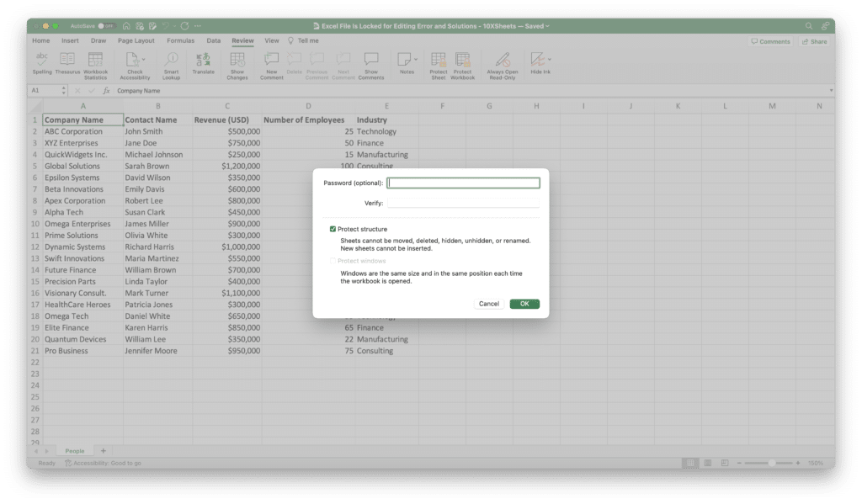Click Accessibility: Good to go status

point(103,464)
